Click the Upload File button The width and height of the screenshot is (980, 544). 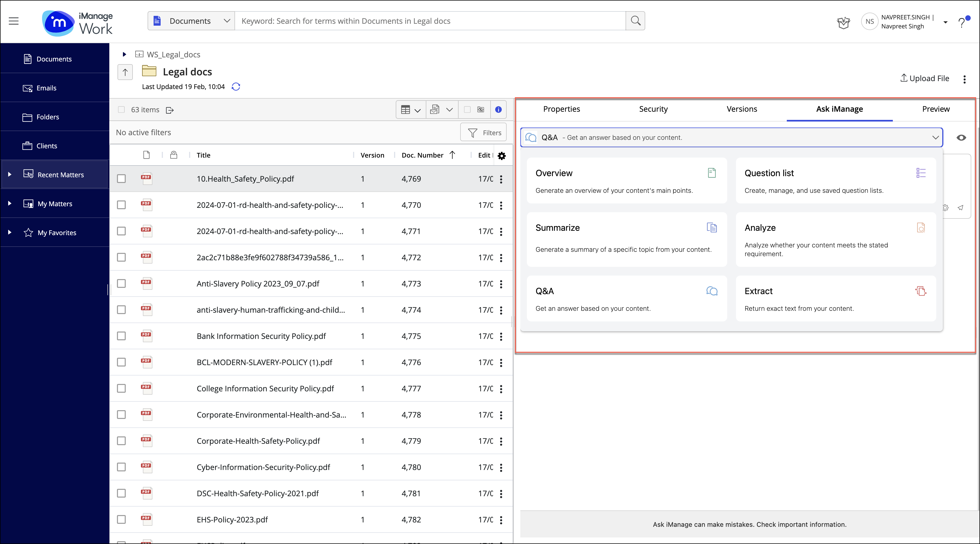click(x=925, y=78)
